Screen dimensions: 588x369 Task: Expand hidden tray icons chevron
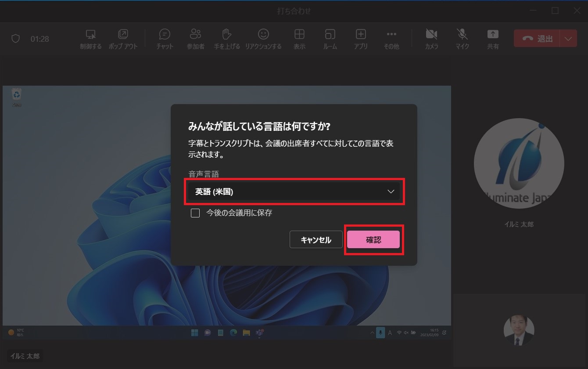coord(373,333)
